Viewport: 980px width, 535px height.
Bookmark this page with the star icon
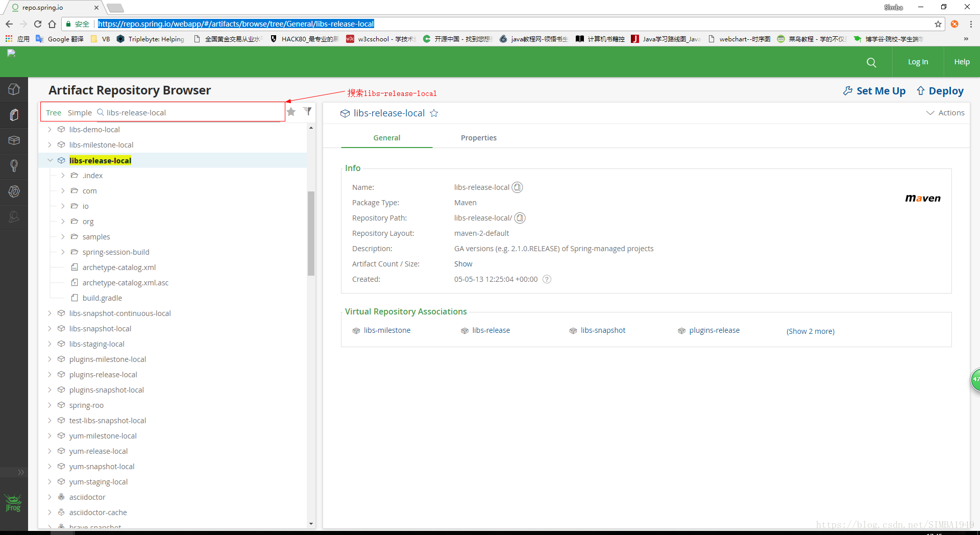(938, 24)
